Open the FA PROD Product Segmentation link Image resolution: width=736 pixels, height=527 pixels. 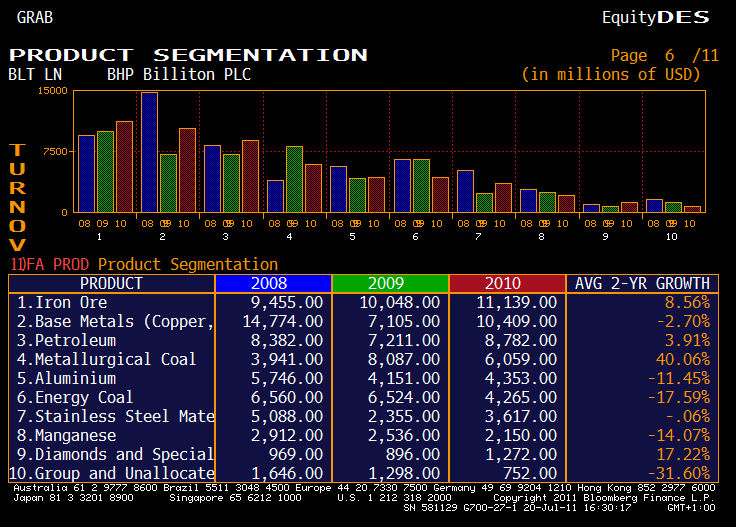coord(144,264)
